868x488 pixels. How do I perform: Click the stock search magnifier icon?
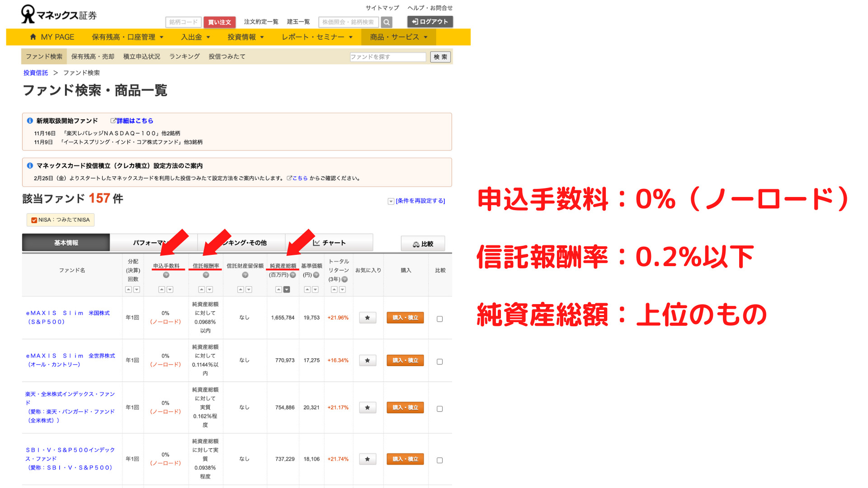[387, 22]
